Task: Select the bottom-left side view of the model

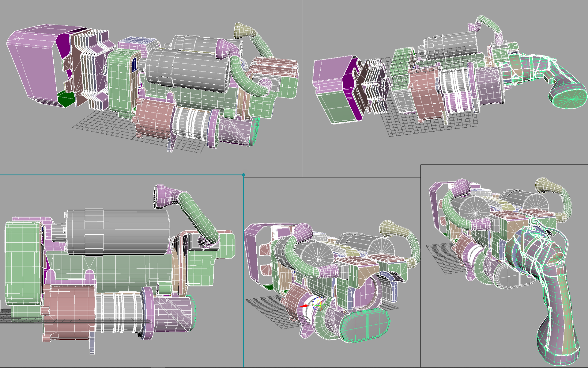Action: coord(122,271)
